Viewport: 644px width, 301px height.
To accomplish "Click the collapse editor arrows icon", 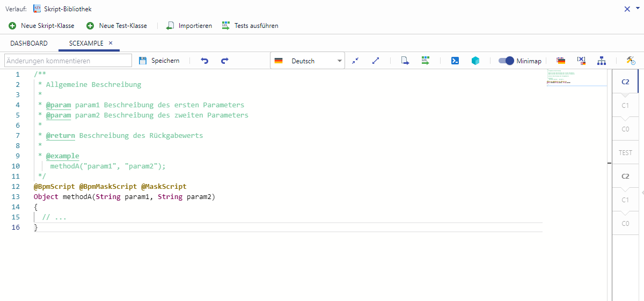I will pyautogui.click(x=355, y=61).
